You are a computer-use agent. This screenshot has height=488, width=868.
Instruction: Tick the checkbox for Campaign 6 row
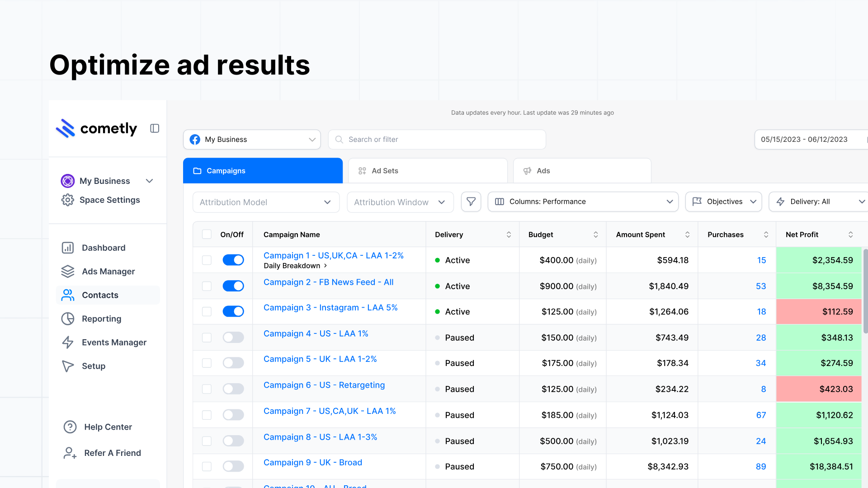point(207,389)
